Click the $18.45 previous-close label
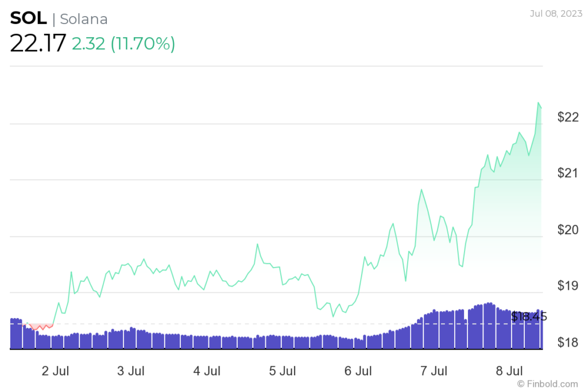 point(528,316)
